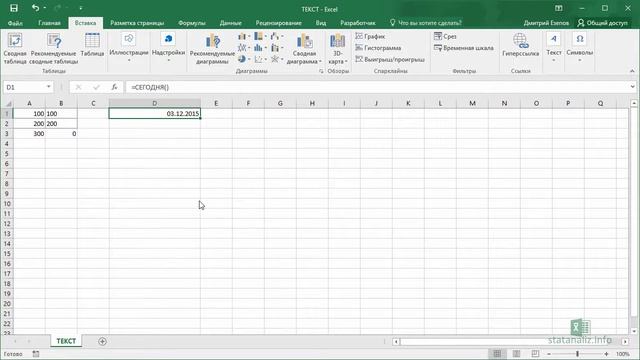Click the 100% zoom level
The height and width of the screenshot is (360, 640).
point(623,354)
